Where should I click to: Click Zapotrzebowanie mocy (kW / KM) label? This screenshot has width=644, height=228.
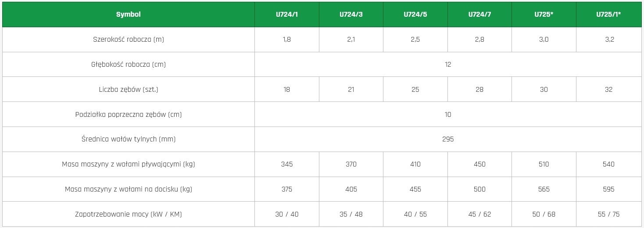pos(128,214)
